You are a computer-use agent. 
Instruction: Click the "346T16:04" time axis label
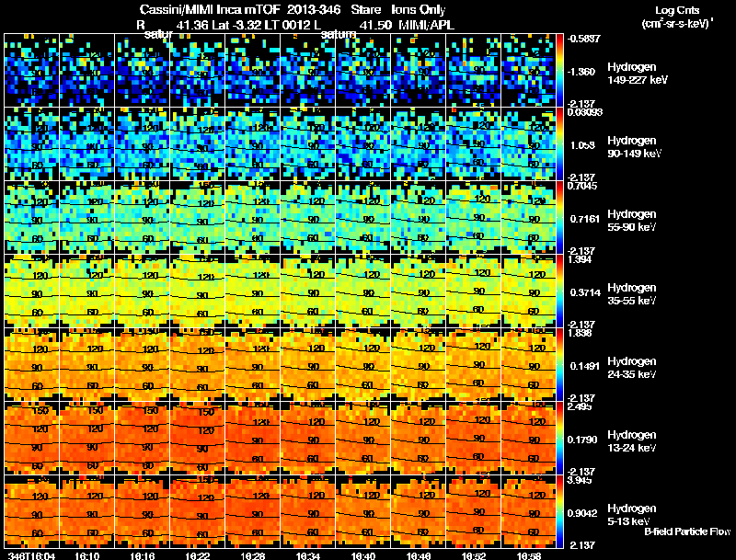click(31, 555)
